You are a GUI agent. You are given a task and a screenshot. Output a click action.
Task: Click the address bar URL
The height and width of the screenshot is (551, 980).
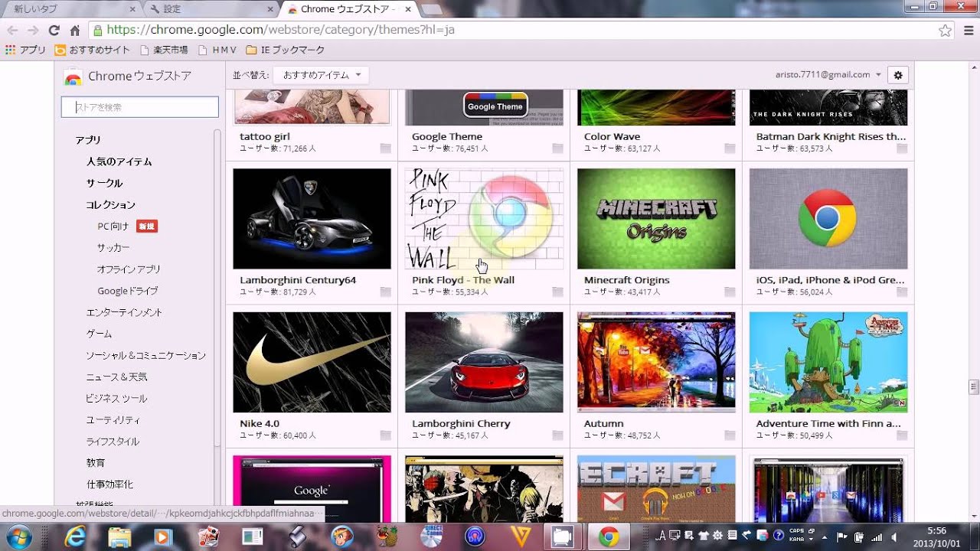pos(281,30)
